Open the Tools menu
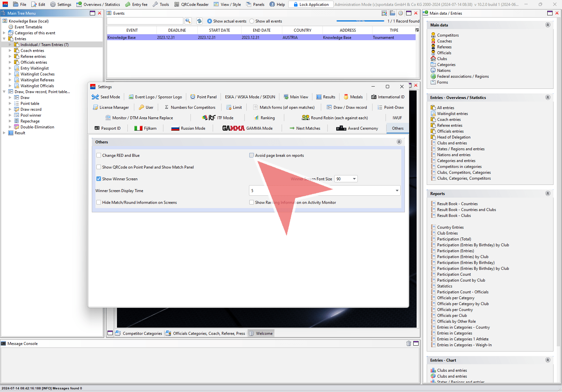 point(161,5)
